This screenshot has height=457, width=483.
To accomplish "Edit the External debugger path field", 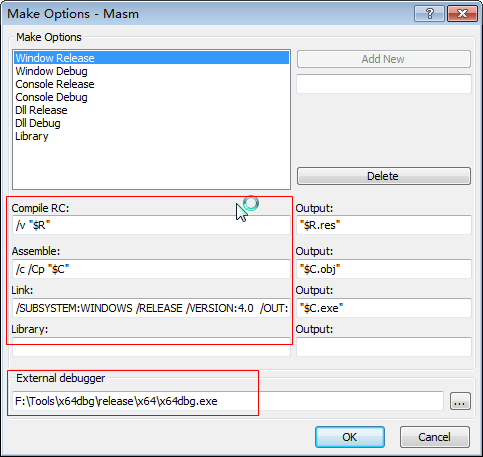I will pyautogui.click(x=228, y=401).
